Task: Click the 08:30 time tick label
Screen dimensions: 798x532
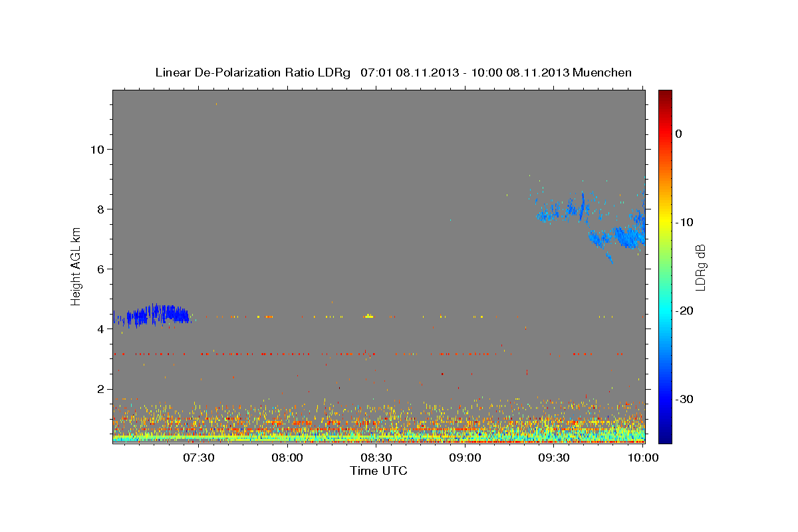Action: 377,458
